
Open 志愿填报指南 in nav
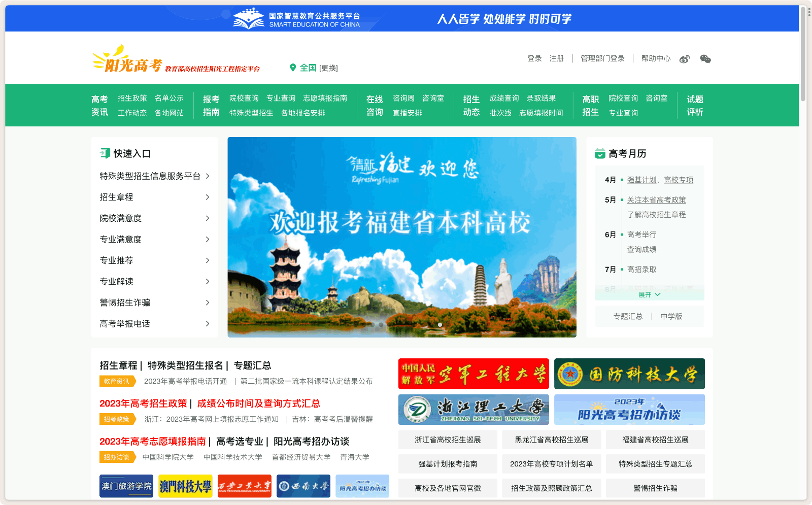pos(325,98)
